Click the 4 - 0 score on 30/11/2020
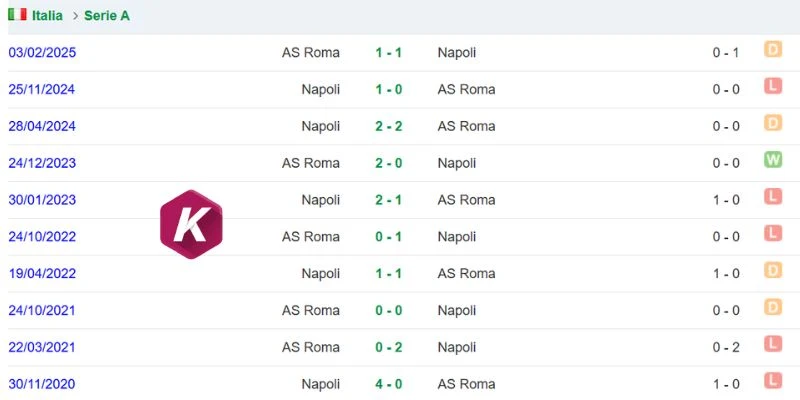The image size is (800, 400). (389, 384)
